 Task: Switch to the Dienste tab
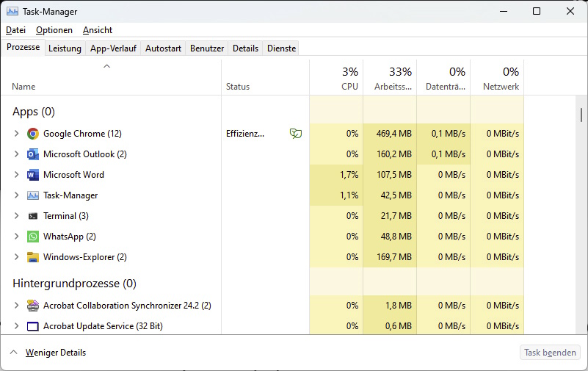282,48
